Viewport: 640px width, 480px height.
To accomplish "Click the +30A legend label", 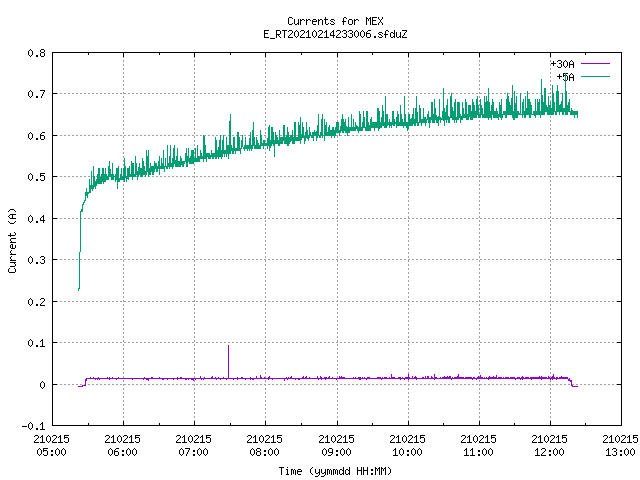I will pos(562,64).
